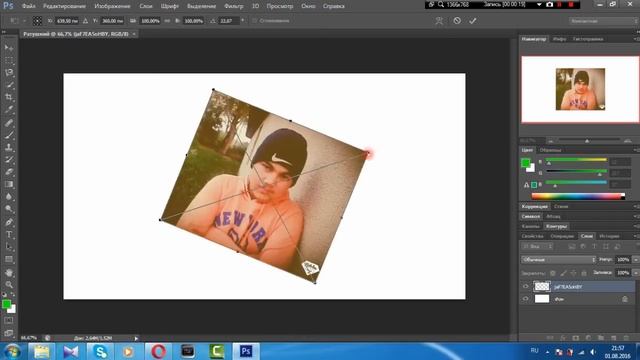Select the Path Selection tool
640x360 pixels.
(9, 247)
